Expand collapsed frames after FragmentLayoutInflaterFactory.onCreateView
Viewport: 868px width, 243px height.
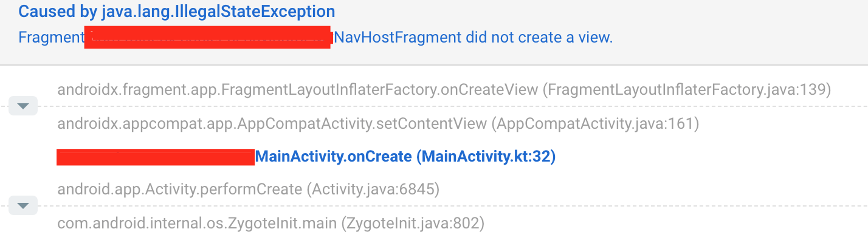[23, 106]
